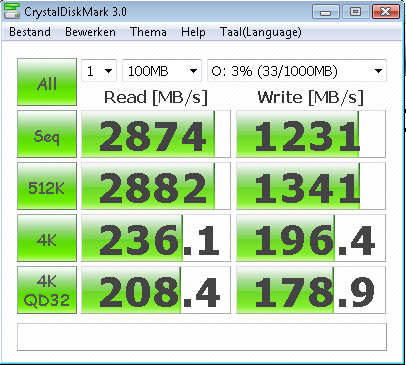Screen dimensions: 406x365
Task: Click the empty comment field at bottom
Action: click(202, 337)
